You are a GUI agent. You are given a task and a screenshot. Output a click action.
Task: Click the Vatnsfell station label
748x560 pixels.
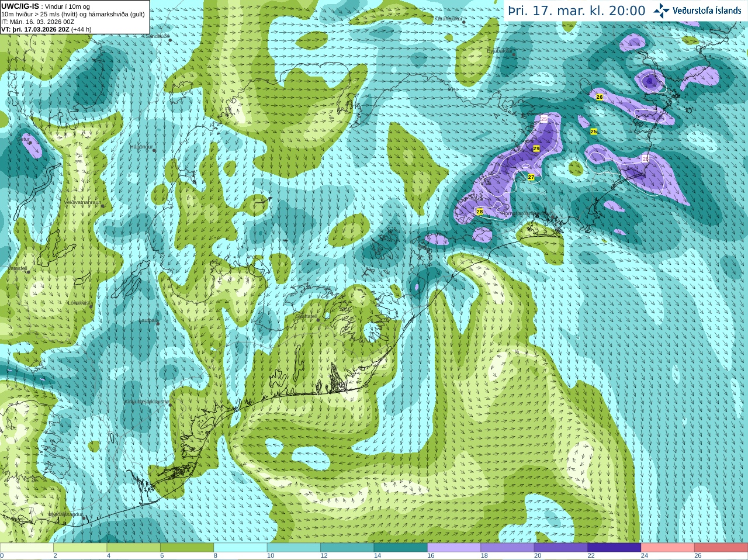16,268
